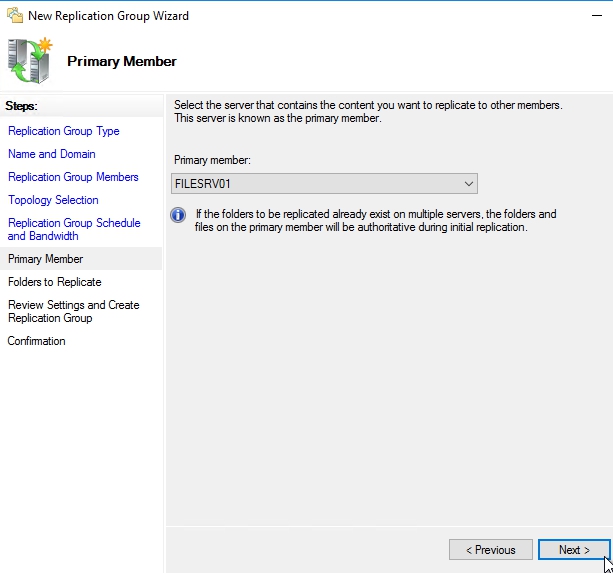Screen dimensions: 613x573
Task: Open the Replication Group Members step
Action: tap(73, 177)
